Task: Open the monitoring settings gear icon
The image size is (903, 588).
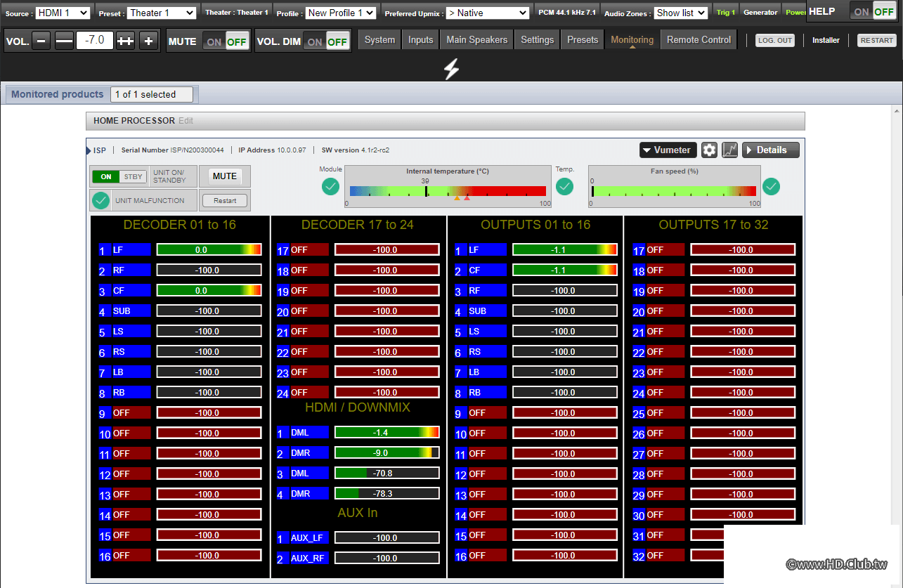Action: click(710, 150)
